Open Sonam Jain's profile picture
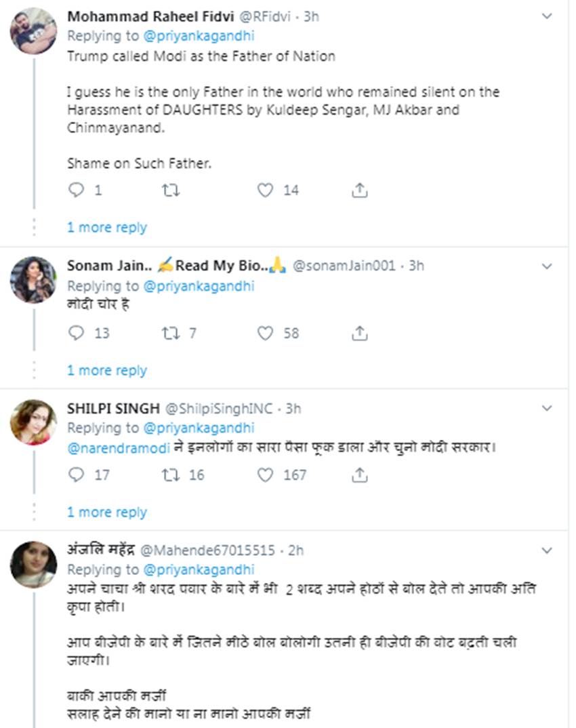The image size is (576, 728). [33, 279]
